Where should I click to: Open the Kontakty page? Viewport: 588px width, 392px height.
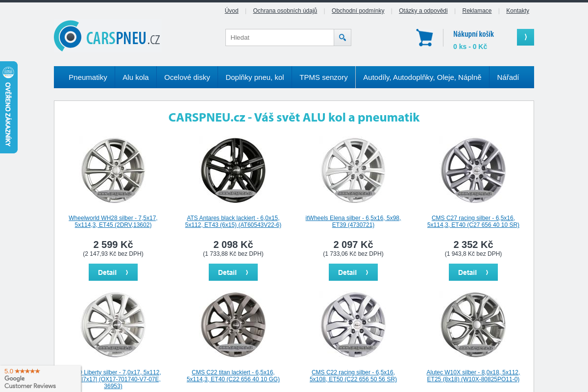[517, 10]
